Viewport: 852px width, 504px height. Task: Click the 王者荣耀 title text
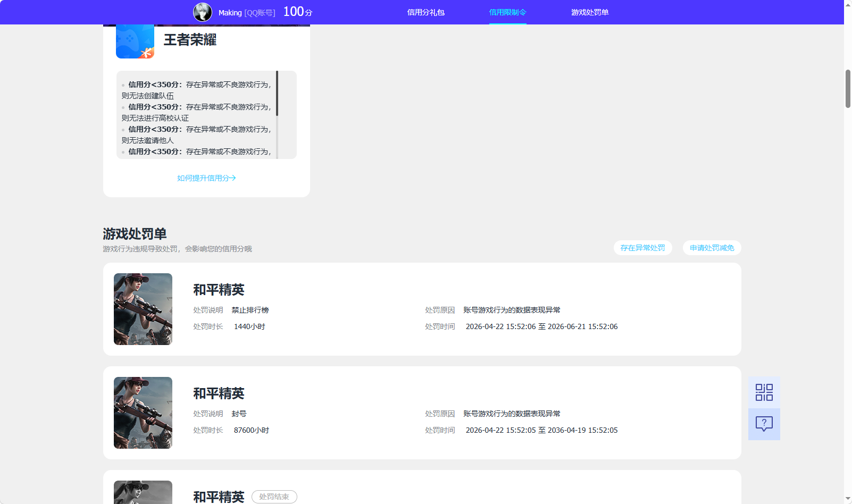(x=190, y=40)
